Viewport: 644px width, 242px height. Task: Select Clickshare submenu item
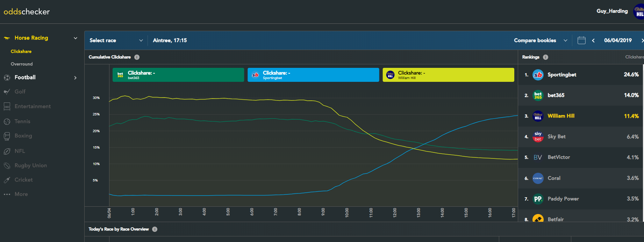pyautogui.click(x=21, y=51)
